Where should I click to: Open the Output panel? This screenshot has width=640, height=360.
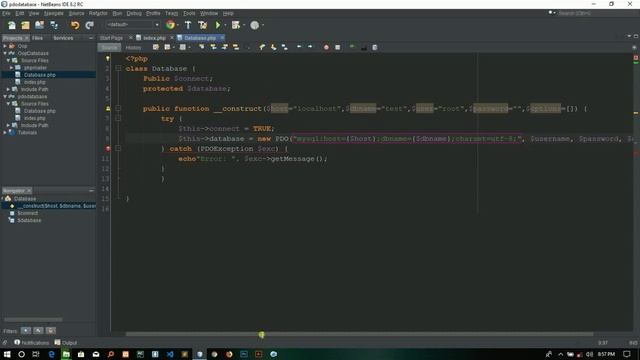click(66, 343)
